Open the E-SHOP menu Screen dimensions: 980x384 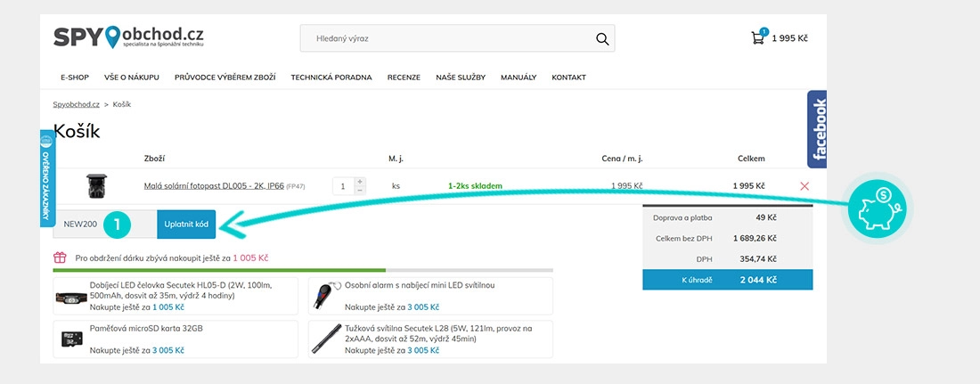tap(75, 78)
